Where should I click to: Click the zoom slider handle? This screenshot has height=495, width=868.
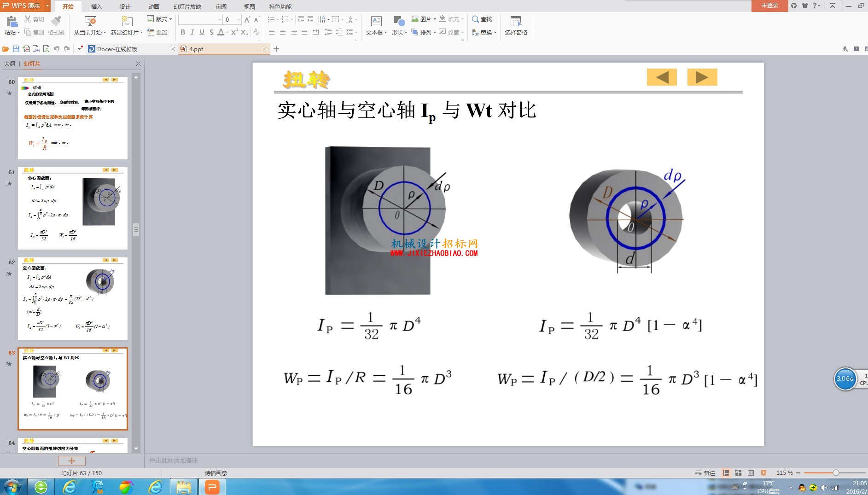[x=836, y=473]
